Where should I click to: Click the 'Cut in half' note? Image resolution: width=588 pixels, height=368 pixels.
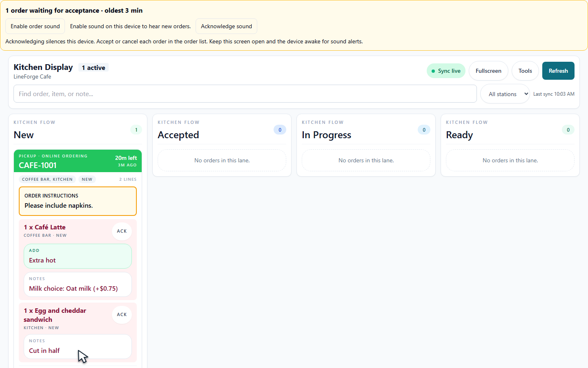point(78,347)
